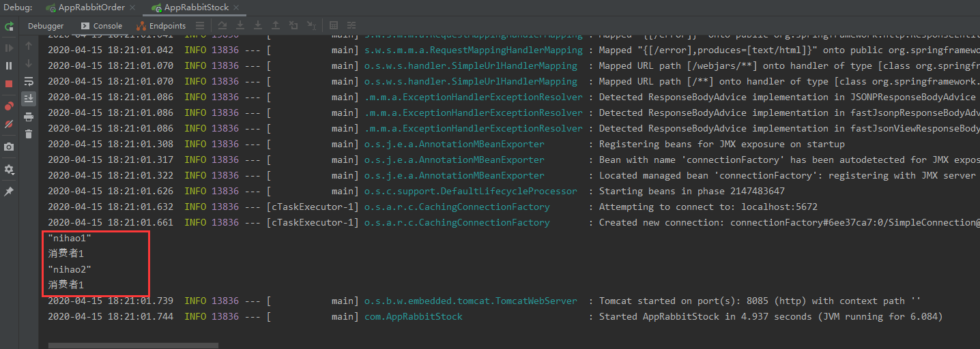
Task: Clear all console output with trash icon
Action: pyautogui.click(x=29, y=134)
